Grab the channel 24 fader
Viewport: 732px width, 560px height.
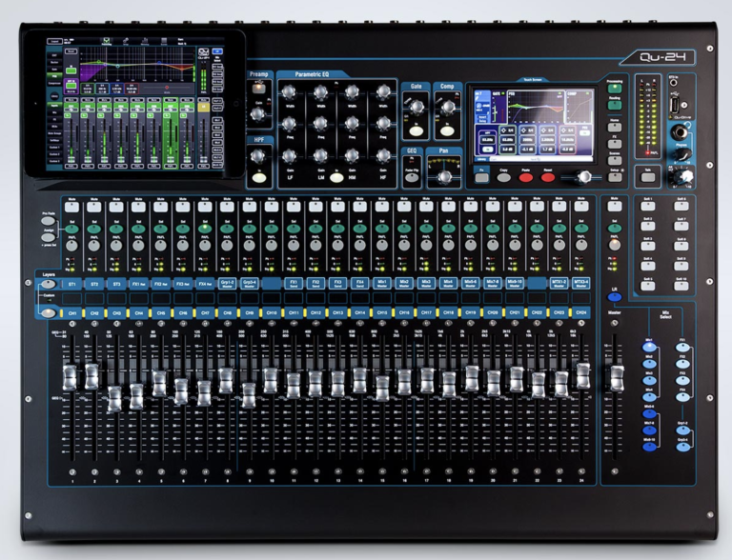(583, 376)
